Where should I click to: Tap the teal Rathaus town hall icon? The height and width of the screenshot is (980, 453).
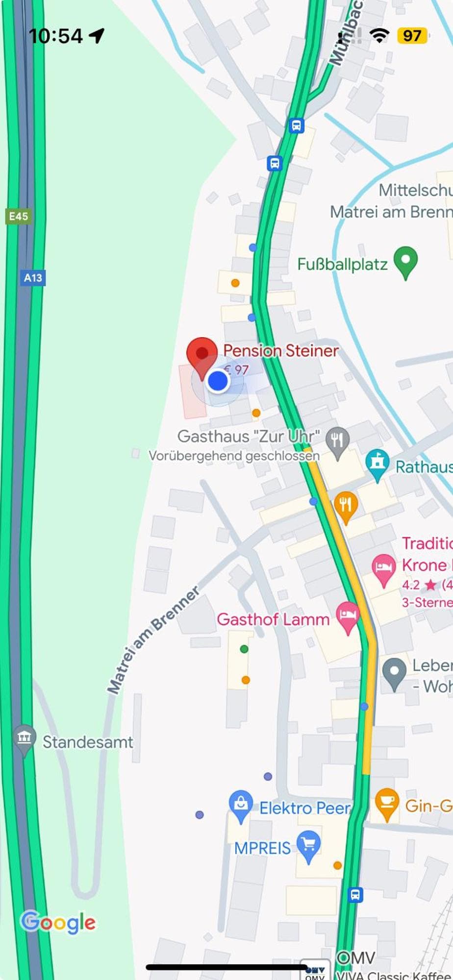coord(377,465)
